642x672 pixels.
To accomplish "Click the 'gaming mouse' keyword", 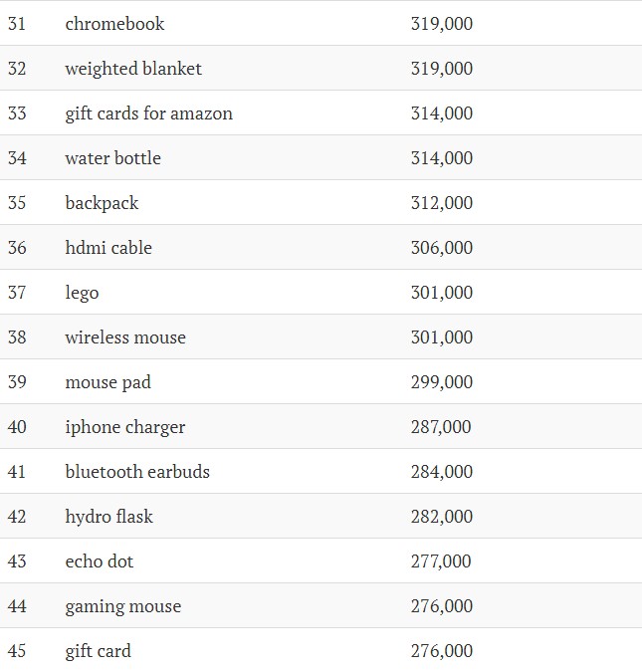I will (x=123, y=606).
